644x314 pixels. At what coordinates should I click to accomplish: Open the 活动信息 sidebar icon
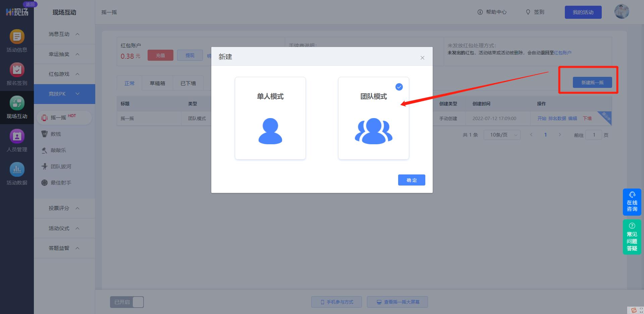(17, 40)
